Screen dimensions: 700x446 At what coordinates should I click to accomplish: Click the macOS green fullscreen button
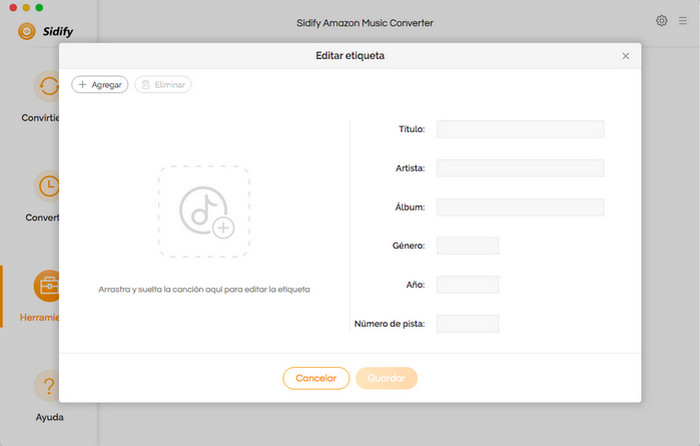coord(39,7)
